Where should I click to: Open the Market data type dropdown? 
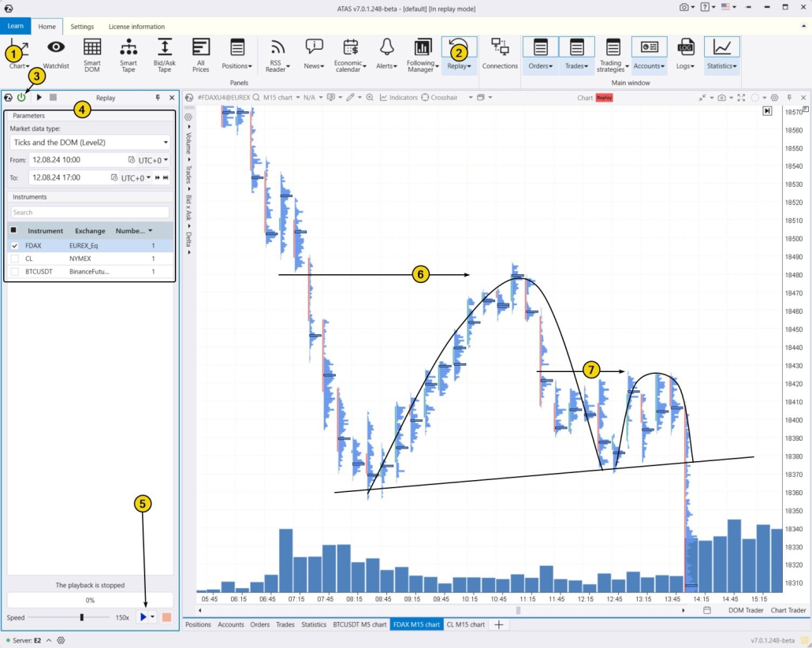coord(89,142)
